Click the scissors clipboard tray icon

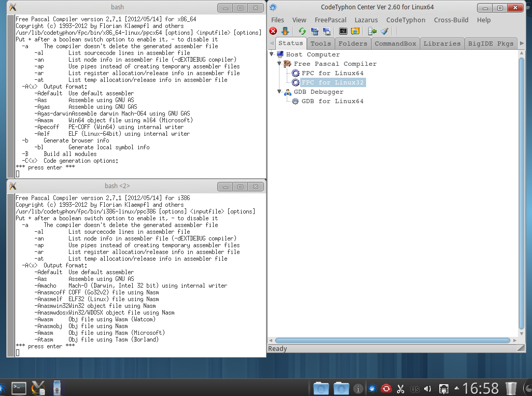(x=401, y=389)
